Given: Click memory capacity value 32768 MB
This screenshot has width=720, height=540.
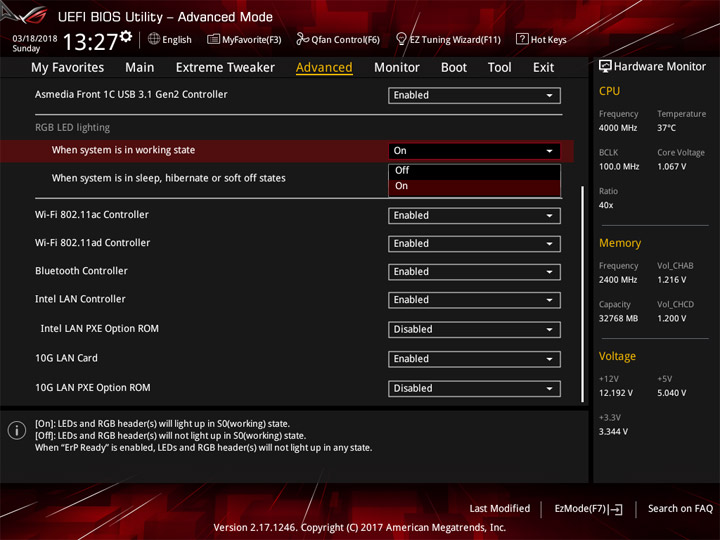Looking at the screenshot, I should tap(618, 319).
